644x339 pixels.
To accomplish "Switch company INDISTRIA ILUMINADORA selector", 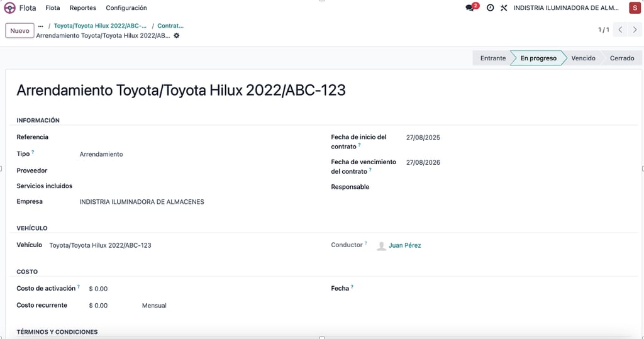I will coord(566,8).
